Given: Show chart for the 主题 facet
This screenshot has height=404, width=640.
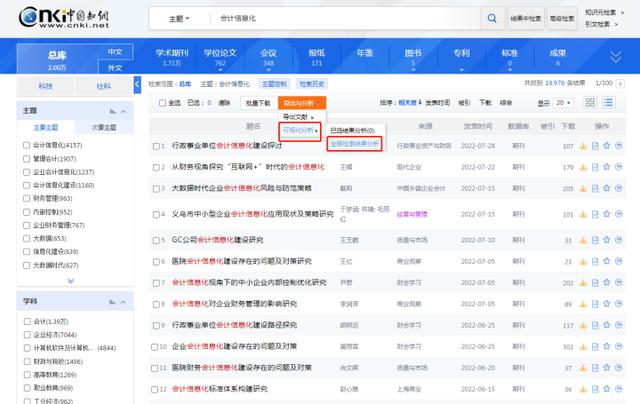Looking at the screenshot, I should tap(113, 111).
